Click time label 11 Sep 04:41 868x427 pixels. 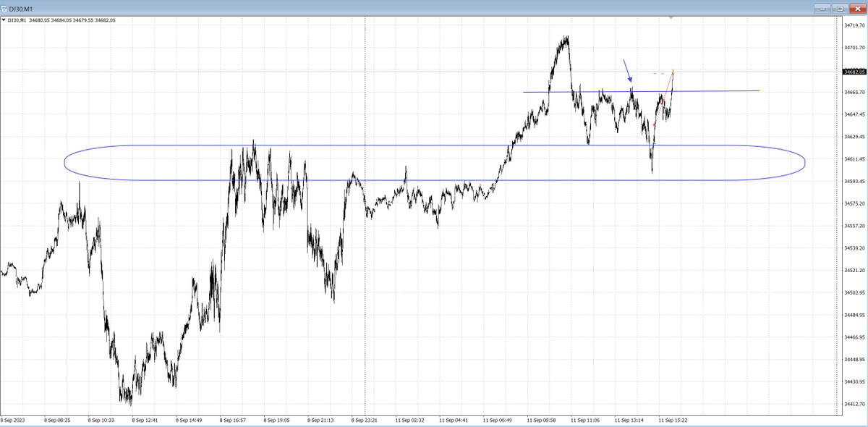pyautogui.click(x=454, y=419)
